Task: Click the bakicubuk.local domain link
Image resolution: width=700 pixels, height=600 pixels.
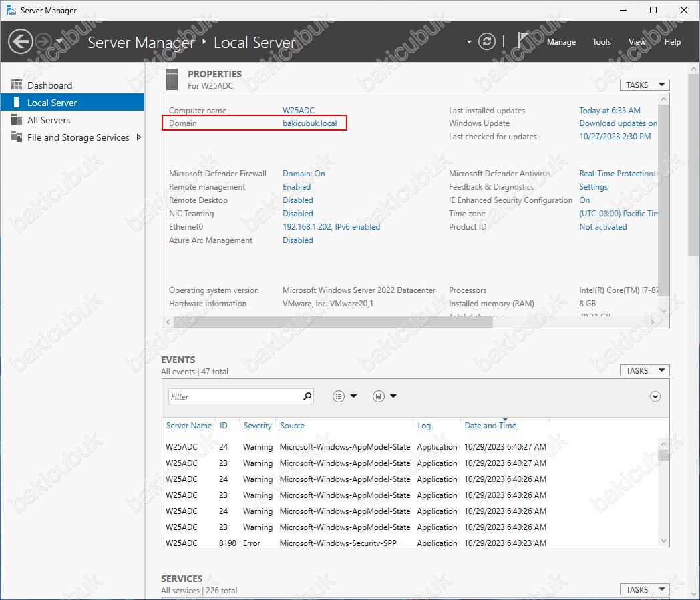Action: (309, 123)
